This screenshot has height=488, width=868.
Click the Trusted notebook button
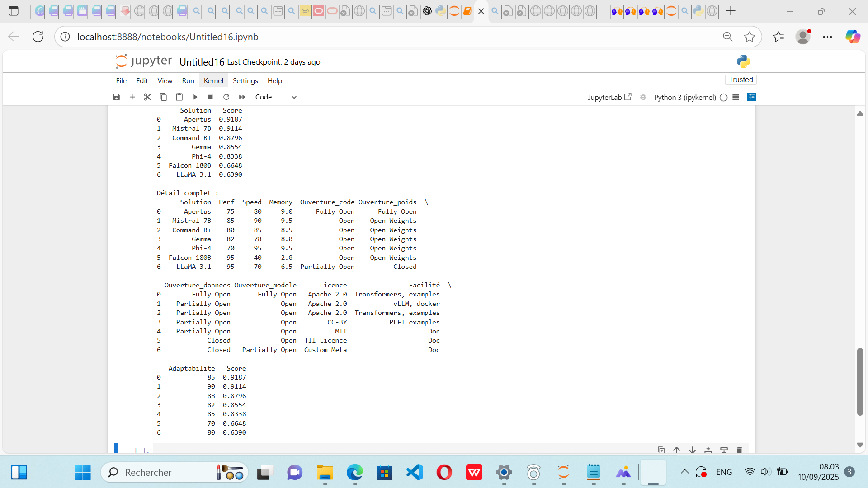click(x=741, y=80)
